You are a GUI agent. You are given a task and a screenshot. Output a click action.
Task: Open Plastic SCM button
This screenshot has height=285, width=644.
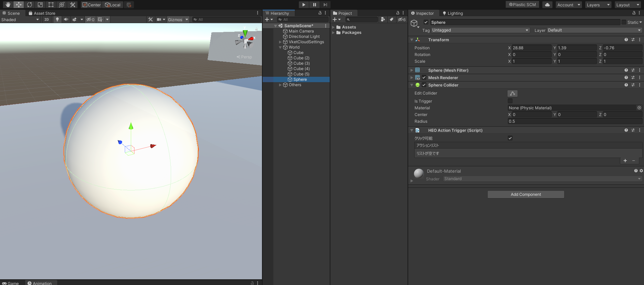pyautogui.click(x=522, y=5)
